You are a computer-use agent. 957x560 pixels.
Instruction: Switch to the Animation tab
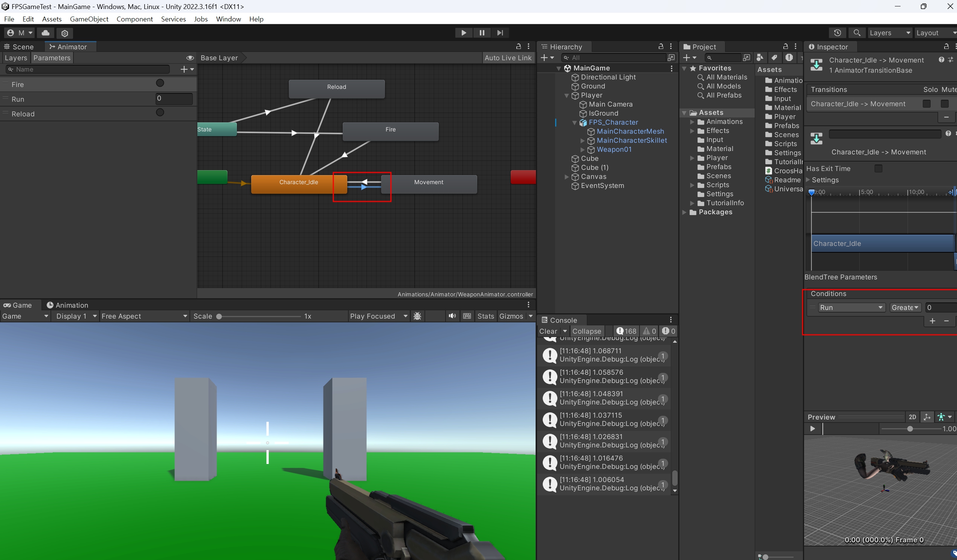pos(67,305)
